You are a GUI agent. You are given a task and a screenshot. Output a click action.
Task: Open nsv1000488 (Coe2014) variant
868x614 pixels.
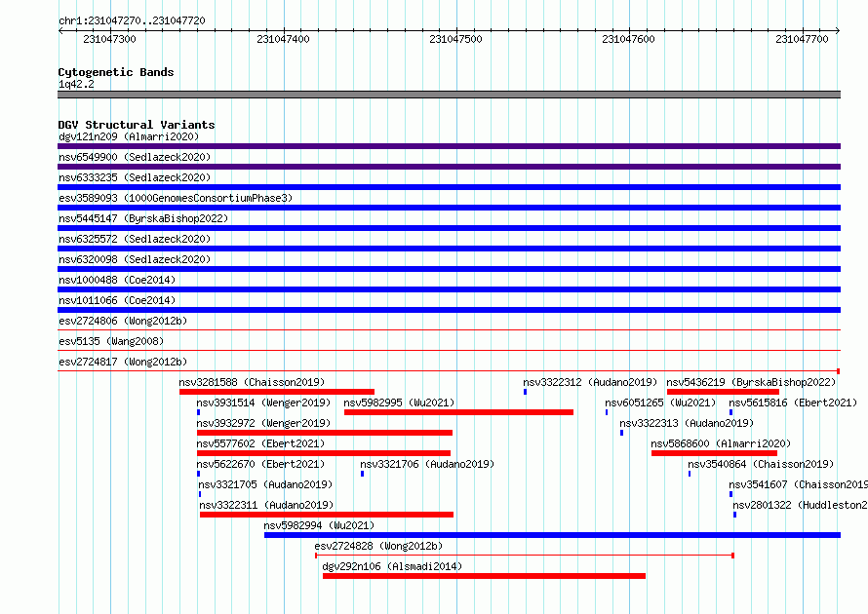tap(117, 280)
